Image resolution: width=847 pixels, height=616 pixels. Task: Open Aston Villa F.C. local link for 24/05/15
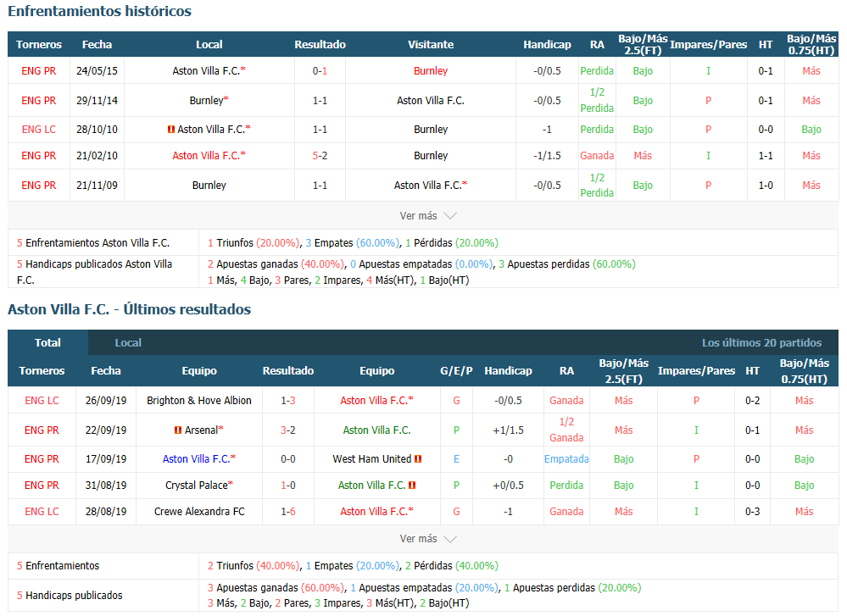point(206,70)
